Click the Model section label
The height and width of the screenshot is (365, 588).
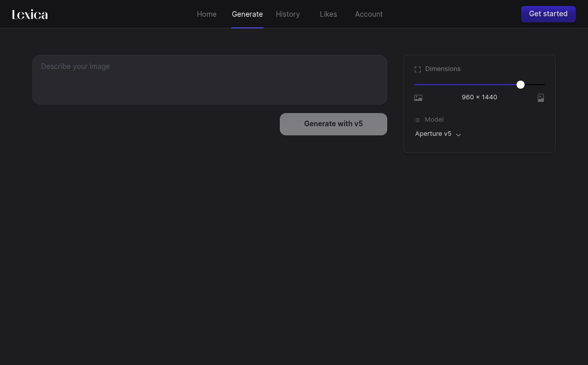click(434, 120)
